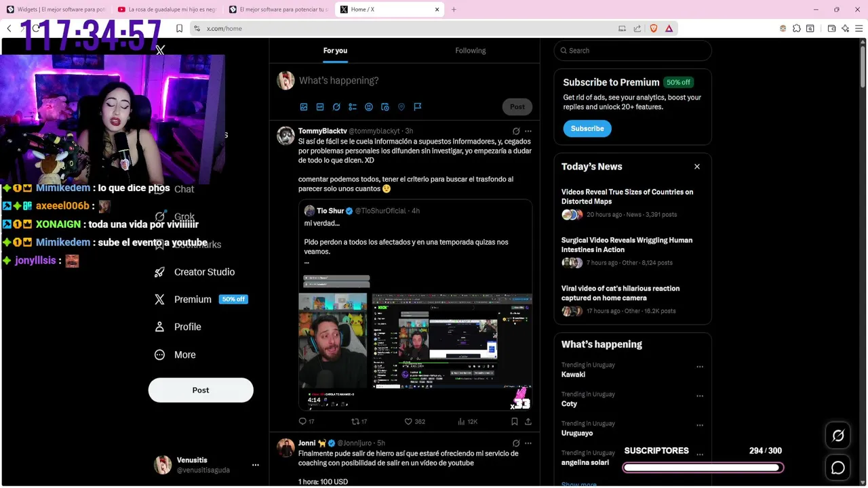Open more options on TommyBlacktv's post

528,131
